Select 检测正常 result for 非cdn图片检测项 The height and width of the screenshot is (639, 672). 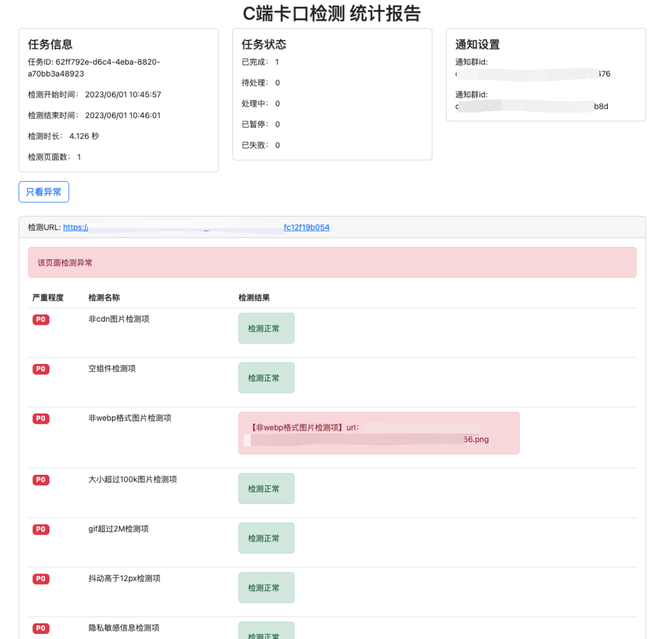click(266, 329)
